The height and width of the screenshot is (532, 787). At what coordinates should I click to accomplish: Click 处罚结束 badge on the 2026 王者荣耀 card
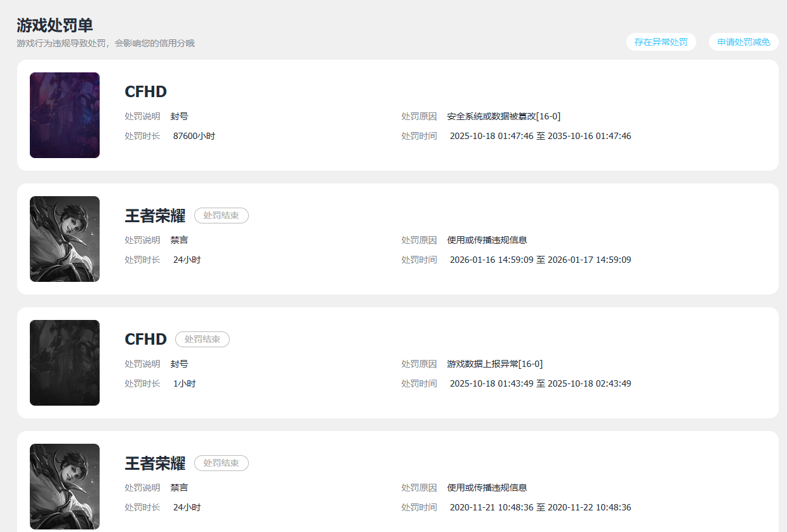click(222, 215)
